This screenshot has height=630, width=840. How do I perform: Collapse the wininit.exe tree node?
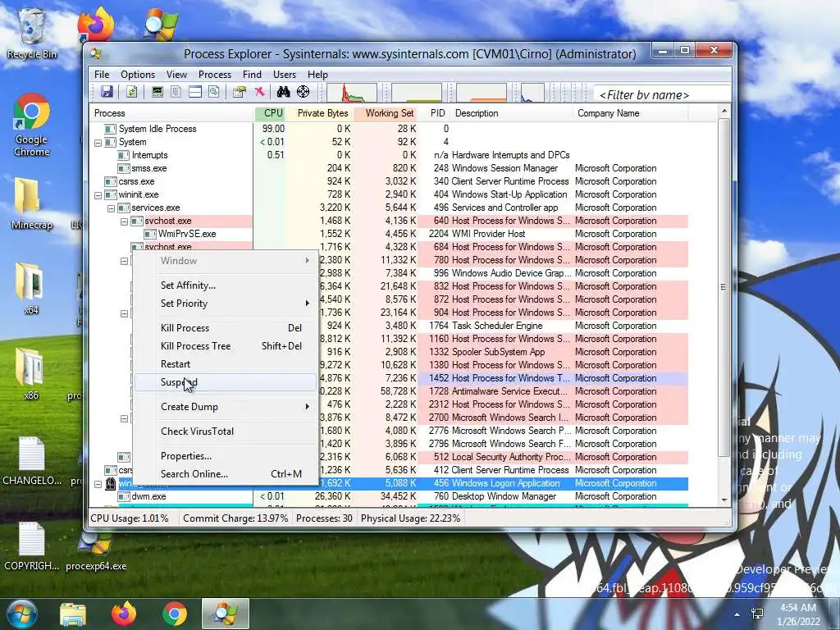(98, 195)
